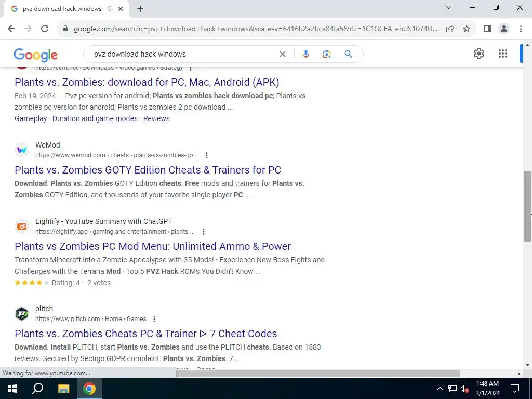Image resolution: width=532 pixels, height=399 pixels.
Task: Search by image with Google Lens icon
Action: 326,54
